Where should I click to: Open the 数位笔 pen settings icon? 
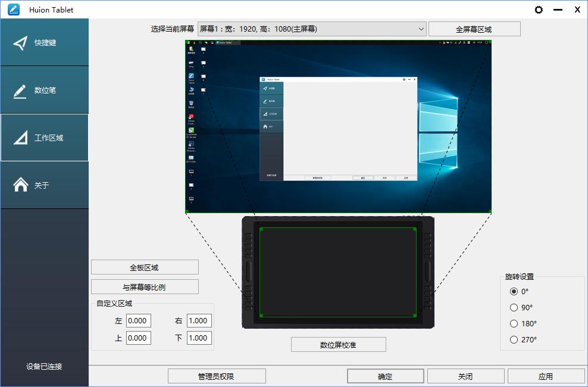point(20,89)
